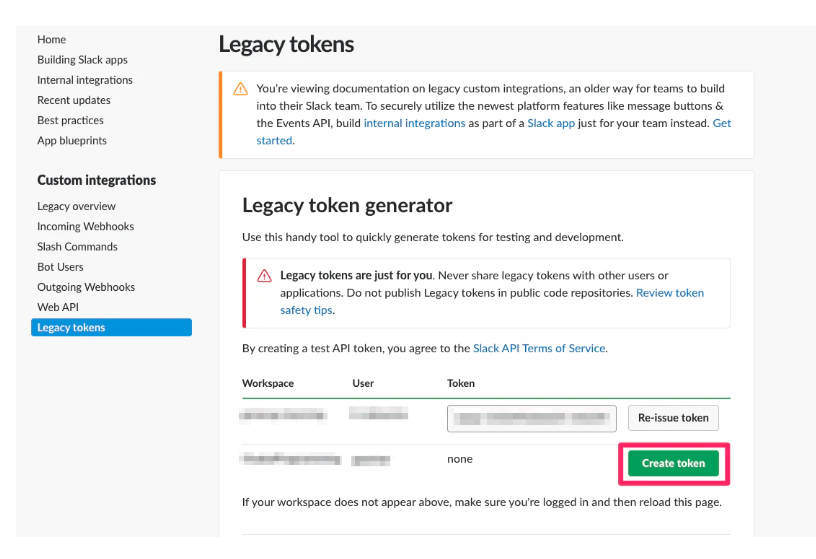Click the orange warning triangle icon
The width and height of the screenshot is (816, 559).
click(x=240, y=89)
